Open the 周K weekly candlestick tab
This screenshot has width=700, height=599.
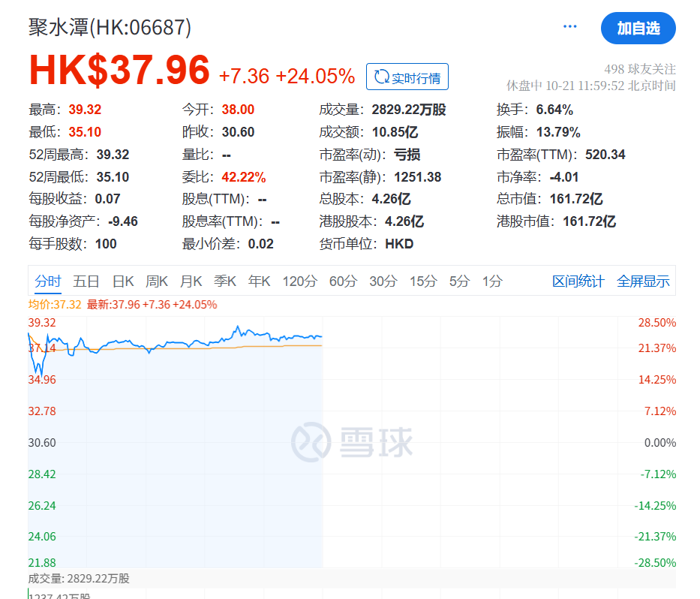157,281
